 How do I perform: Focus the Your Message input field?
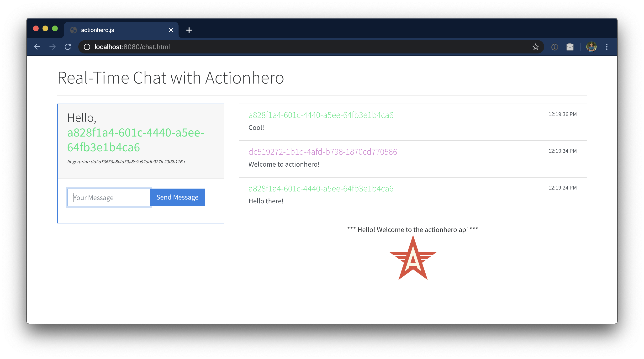109,197
